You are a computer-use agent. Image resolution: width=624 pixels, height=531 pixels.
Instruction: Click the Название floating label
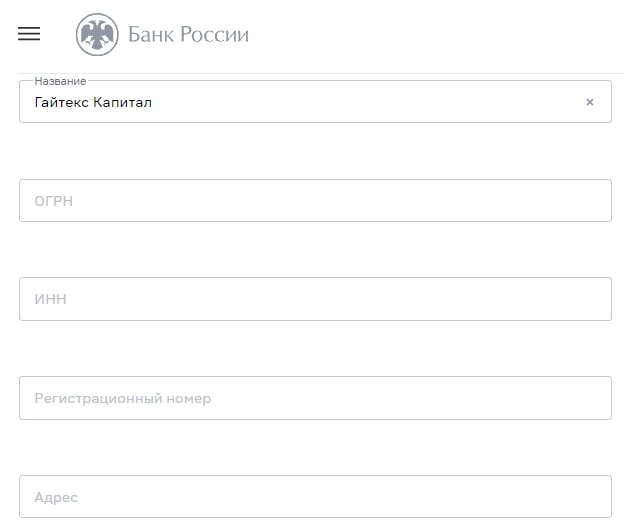(60, 81)
